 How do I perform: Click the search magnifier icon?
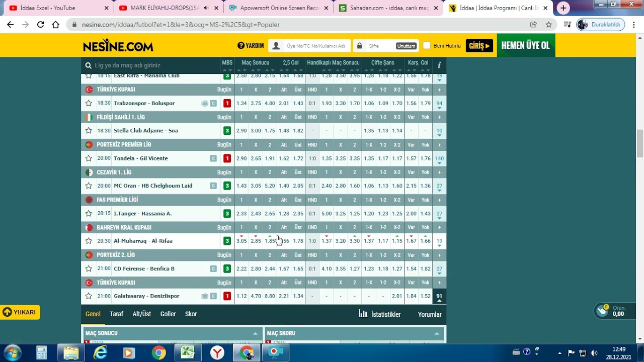(x=89, y=65)
